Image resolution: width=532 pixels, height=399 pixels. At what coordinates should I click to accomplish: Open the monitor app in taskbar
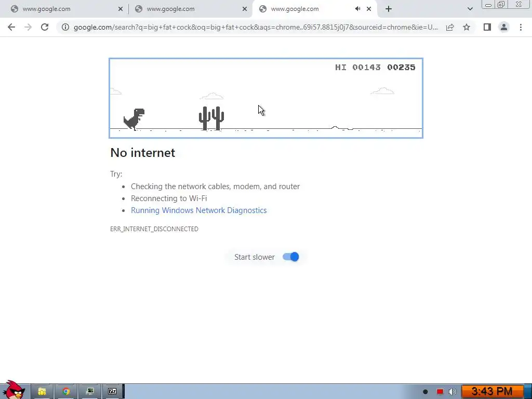(x=89, y=392)
